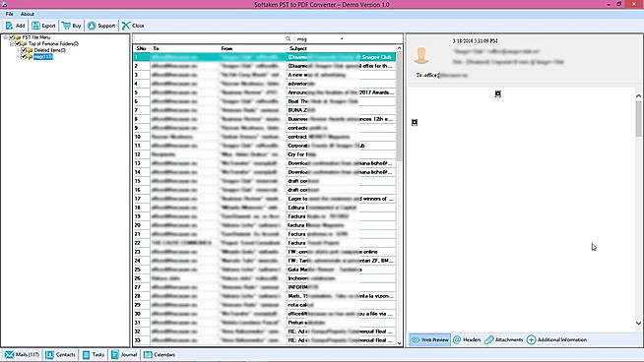Screen dimensions: 644x362
Task: Open the Support toolbar button
Action: coord(101,26)
